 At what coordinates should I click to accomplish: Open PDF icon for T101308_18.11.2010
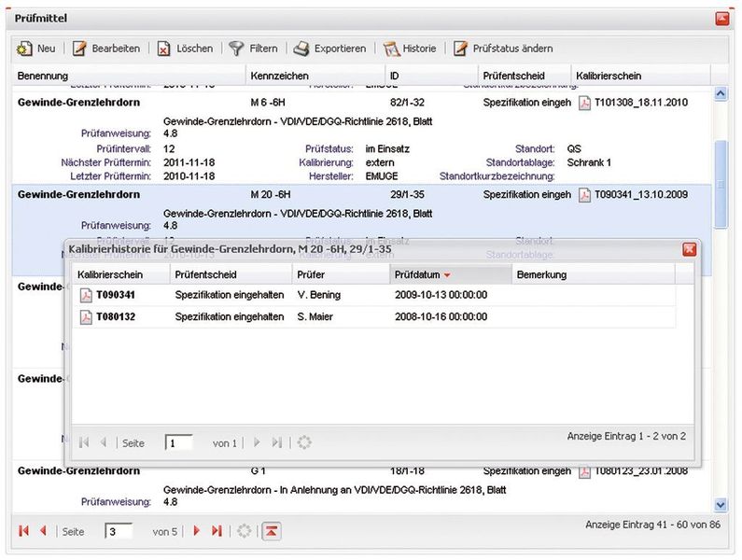coord(584,103)
